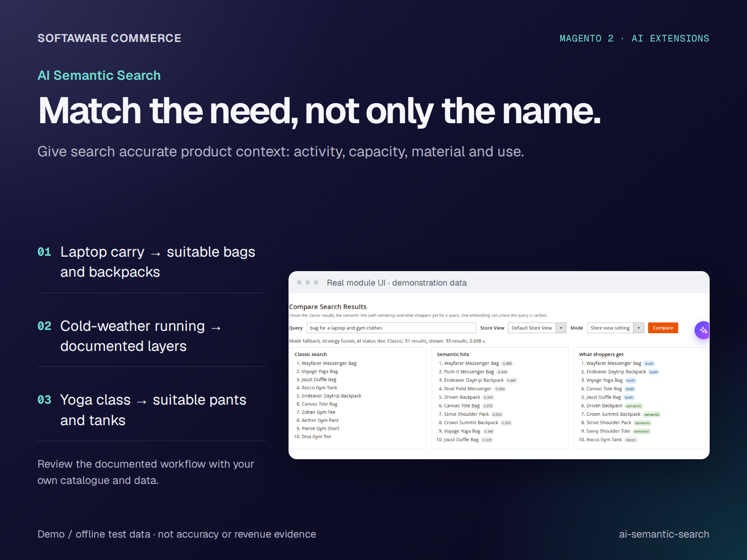Select the Store view setting combo box
Image resolution: width=747 pixels, height=560 pixels.
tap(615, 328)
